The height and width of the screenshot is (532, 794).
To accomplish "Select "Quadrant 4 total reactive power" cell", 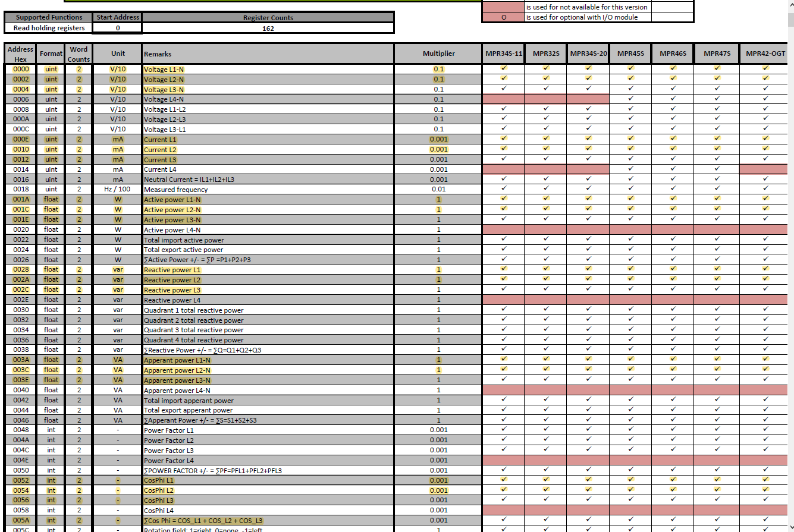I will (x=268, y=340).
